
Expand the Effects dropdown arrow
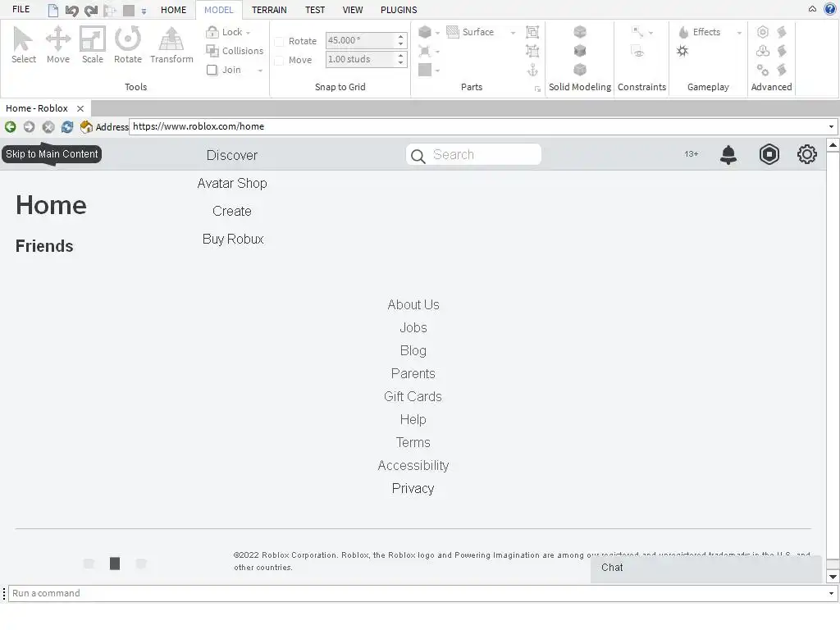pyautogui.click(x=739, y=33)
